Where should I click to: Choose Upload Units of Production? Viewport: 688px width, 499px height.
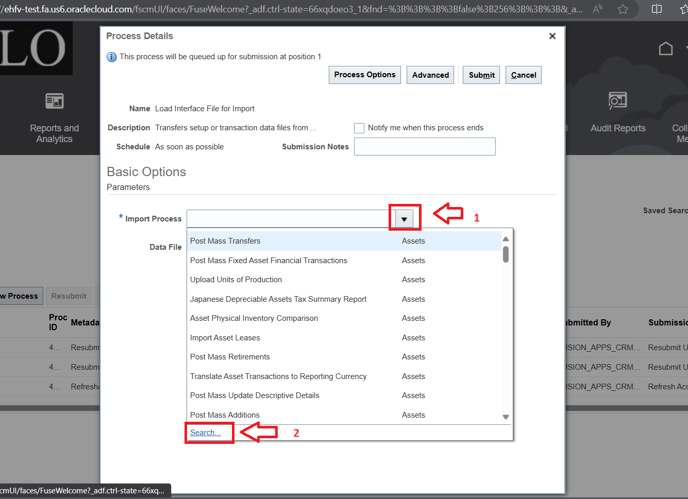(x=344, y=280)
